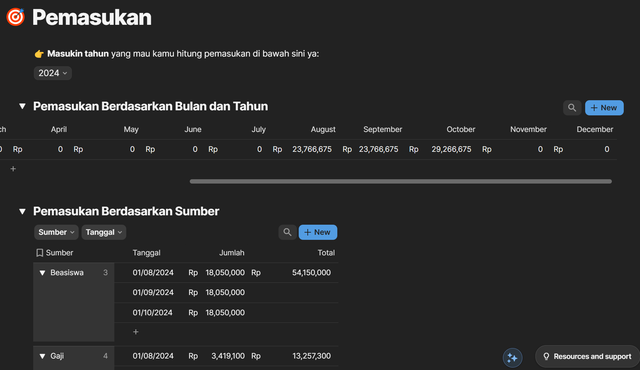Click the bookmark icon beside Sumber header

[x=40, y=253]
